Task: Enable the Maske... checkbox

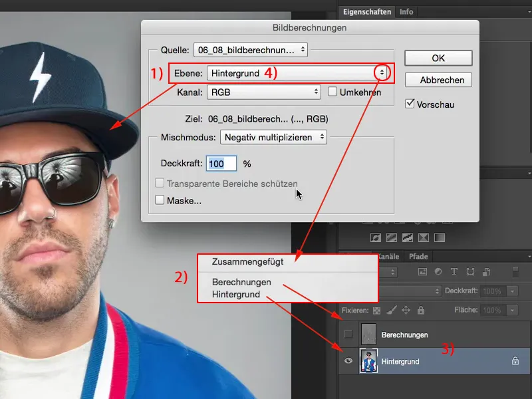Action: click(160, 199)
